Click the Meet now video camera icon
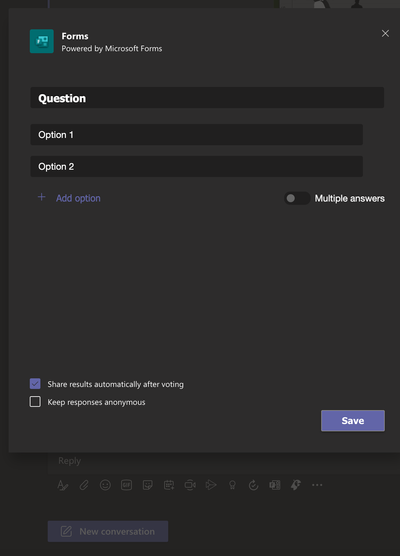 coord(190,485)
